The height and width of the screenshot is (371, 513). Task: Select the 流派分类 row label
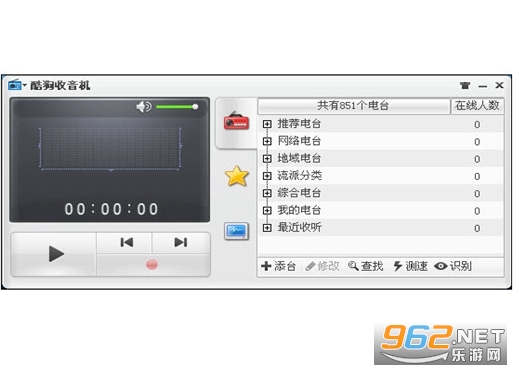(x=299, y=176)
